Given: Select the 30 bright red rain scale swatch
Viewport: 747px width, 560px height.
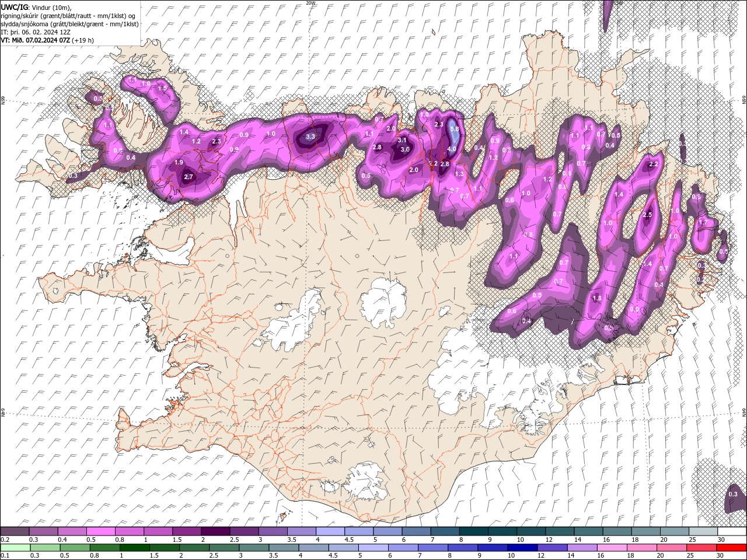Looking at the screenshot, I should (x=731, y=548).
